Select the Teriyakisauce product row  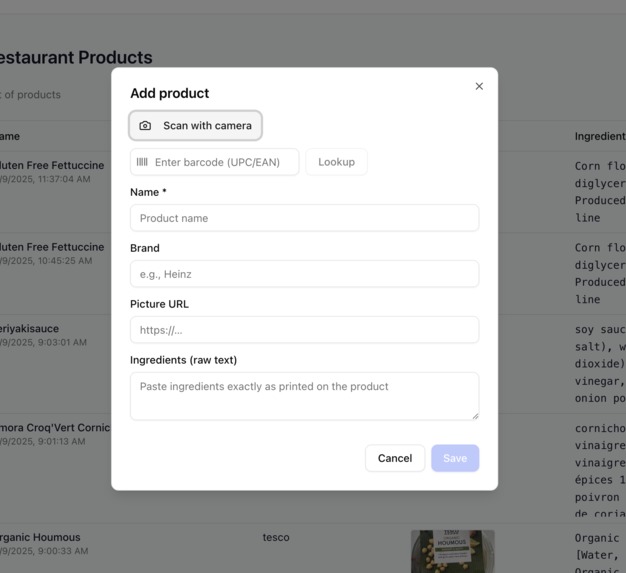(x=55, y=364)
